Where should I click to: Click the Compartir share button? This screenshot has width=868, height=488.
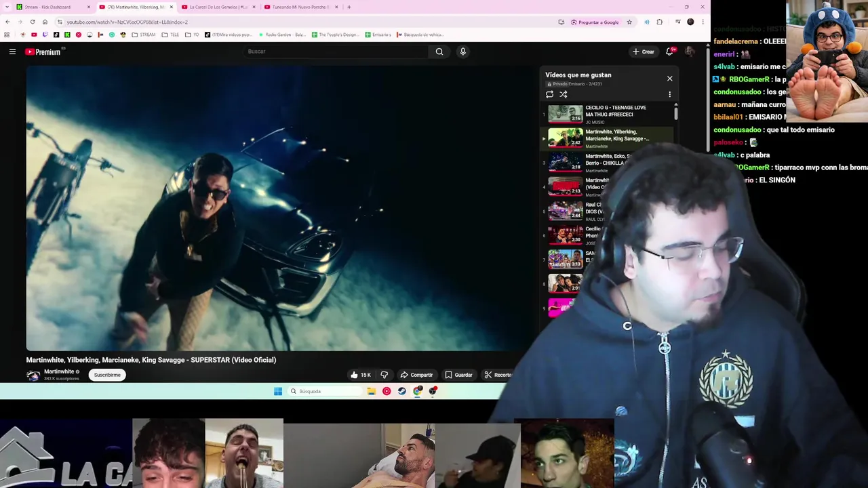pos(416,375)
